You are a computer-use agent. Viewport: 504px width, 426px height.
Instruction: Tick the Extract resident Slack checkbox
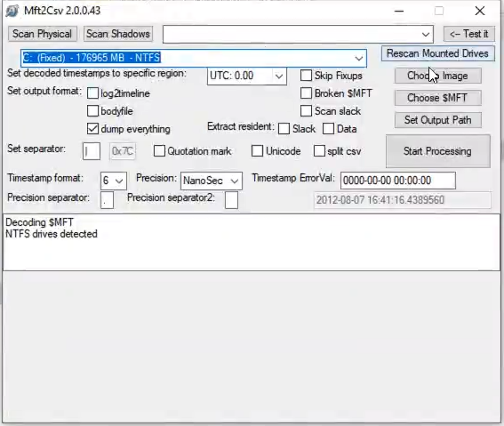tap(284, 129)
